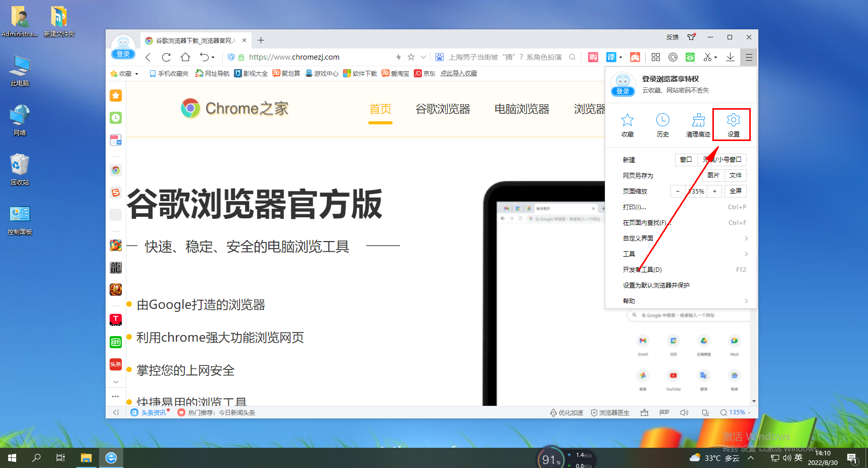868x468 pixels.
Task: Open orange star favorites in left sidebar
Action: pyautogui.click(x=116, y=96)
